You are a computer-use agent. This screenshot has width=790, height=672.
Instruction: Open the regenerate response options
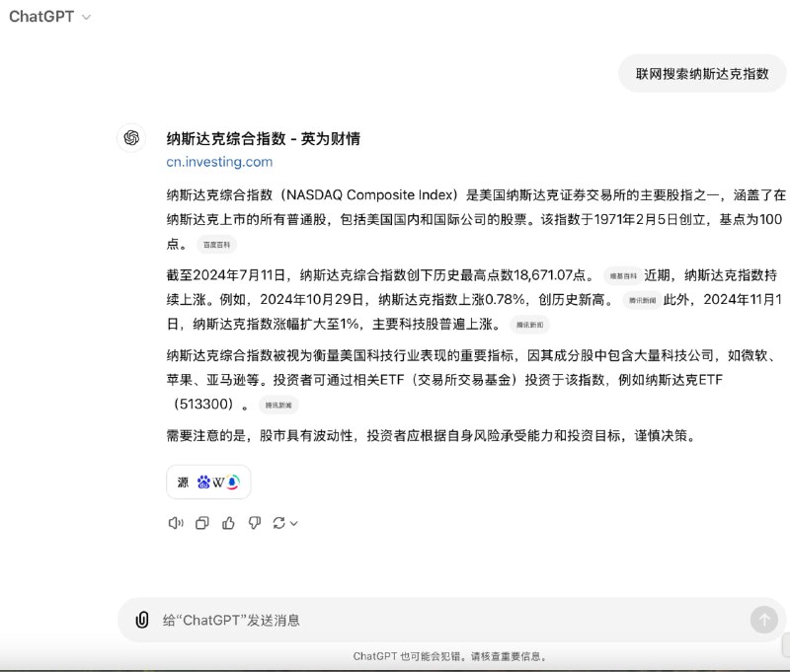[x=285, y=523]
